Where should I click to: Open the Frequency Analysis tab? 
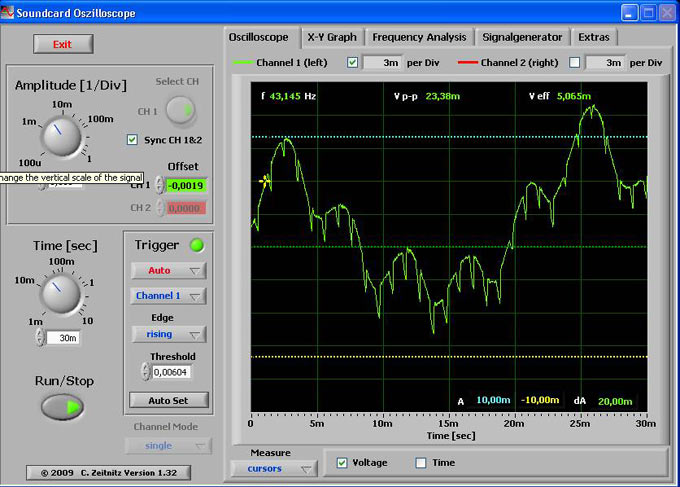(x=419, y=37)
